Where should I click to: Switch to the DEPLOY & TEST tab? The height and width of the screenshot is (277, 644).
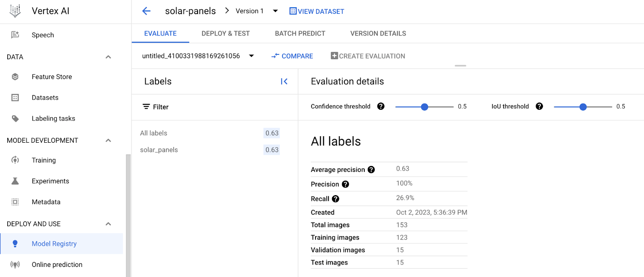(225, 33)
